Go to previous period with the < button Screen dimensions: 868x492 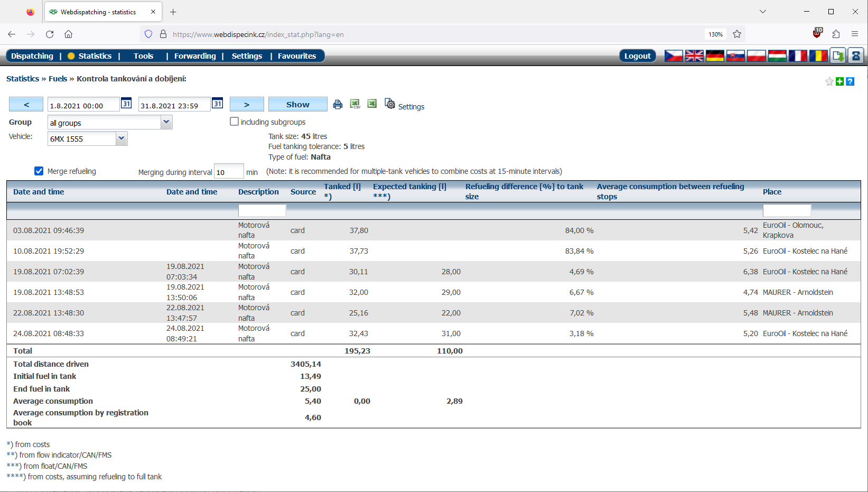click(26, 105)
